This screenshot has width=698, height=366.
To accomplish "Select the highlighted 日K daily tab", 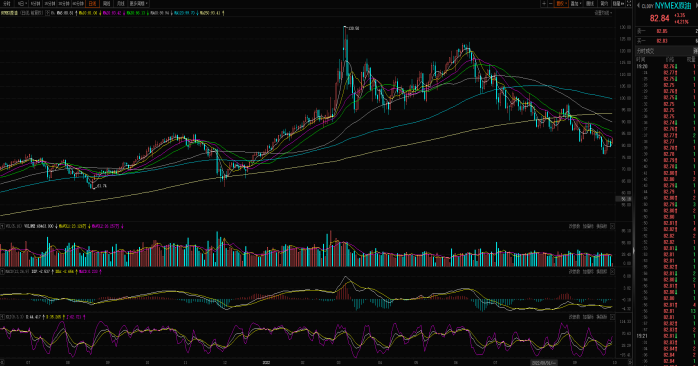I will (x=92, y=4).
